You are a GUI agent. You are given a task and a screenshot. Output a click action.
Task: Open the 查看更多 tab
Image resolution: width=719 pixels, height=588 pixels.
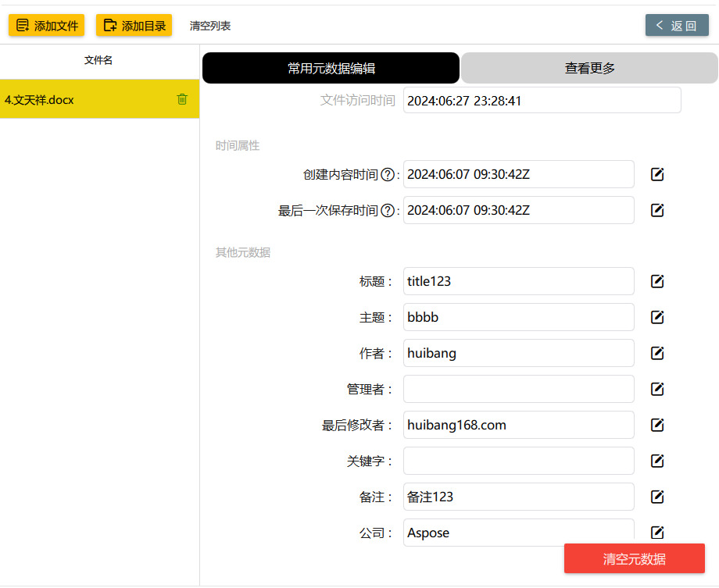pos(589,68)
